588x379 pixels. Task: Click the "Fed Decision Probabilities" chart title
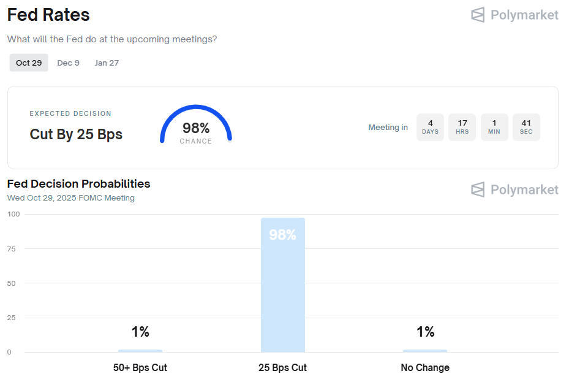78,183
